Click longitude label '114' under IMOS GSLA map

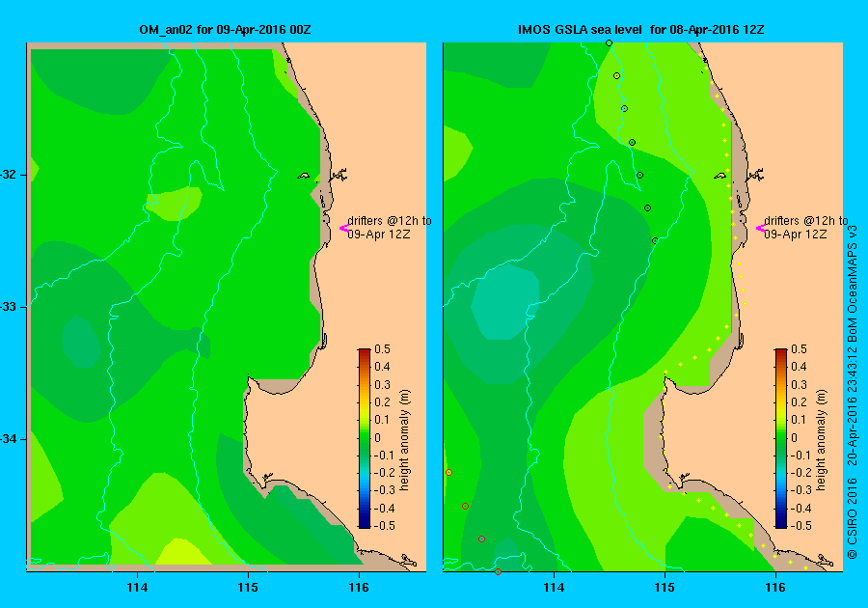(554, 588)
